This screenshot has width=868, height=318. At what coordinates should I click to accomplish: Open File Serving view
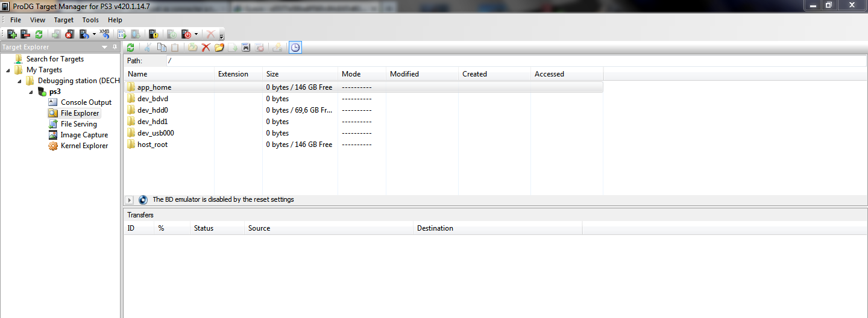(79, 124)
